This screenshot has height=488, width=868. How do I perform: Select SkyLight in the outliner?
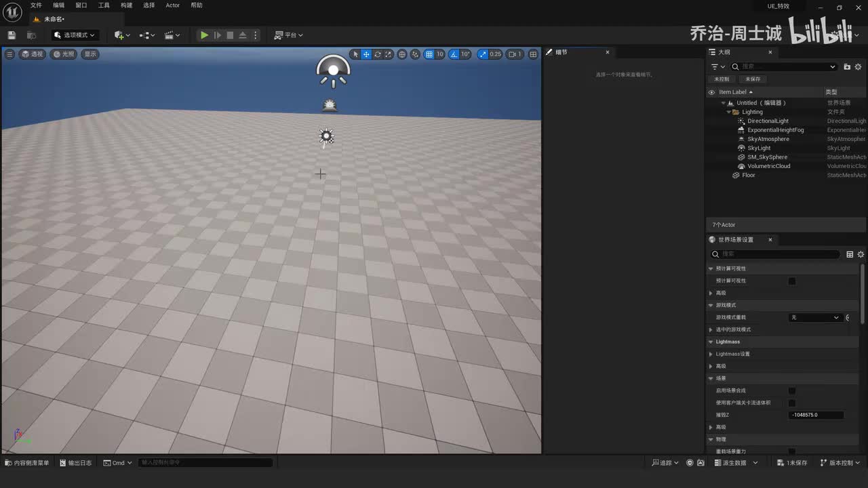click(759, 148)
